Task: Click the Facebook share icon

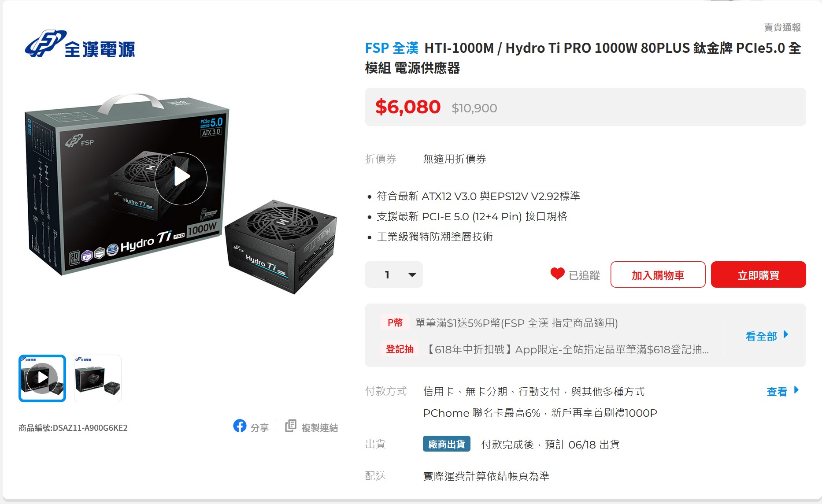Action: [240, 426]
